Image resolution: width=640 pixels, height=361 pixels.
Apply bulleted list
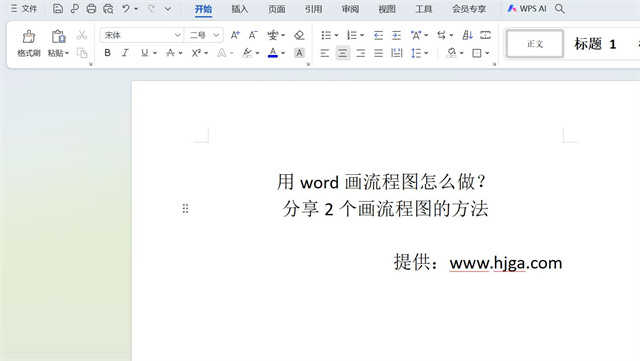tap(326, 35)
